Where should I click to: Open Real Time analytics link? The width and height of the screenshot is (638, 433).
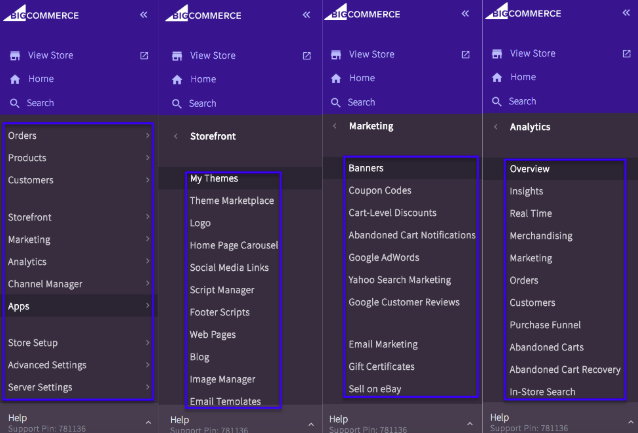click(x=531, y=214)
